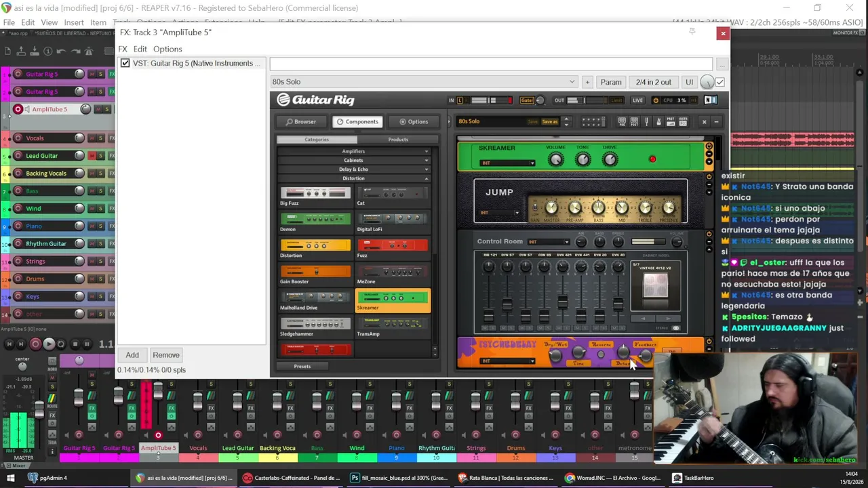The width and height of the screenshot is (868, 488).
Task: Click the transport Play button
Action: tap(48, 344)
